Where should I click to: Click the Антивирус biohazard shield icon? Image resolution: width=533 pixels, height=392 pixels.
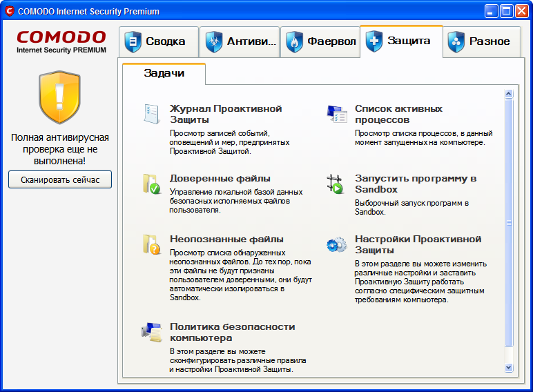pyautogui.click(x=214, y=42)
